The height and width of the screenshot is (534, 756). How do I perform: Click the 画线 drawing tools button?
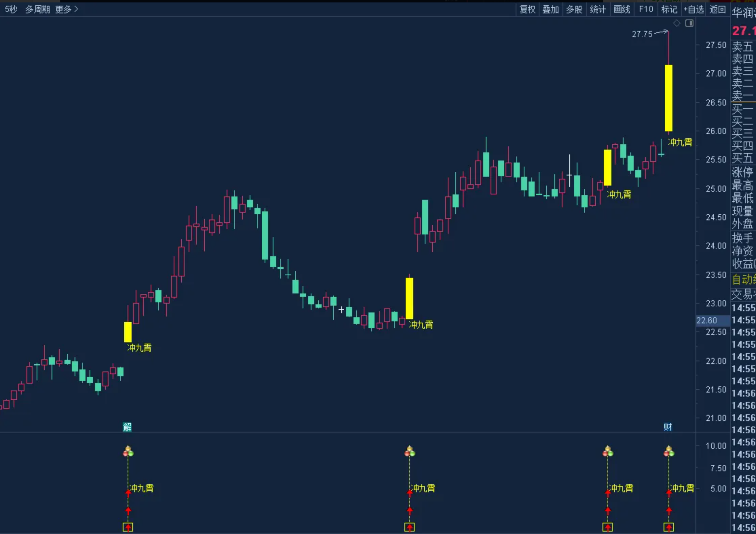pyautogui.click(x=622, y=9)
